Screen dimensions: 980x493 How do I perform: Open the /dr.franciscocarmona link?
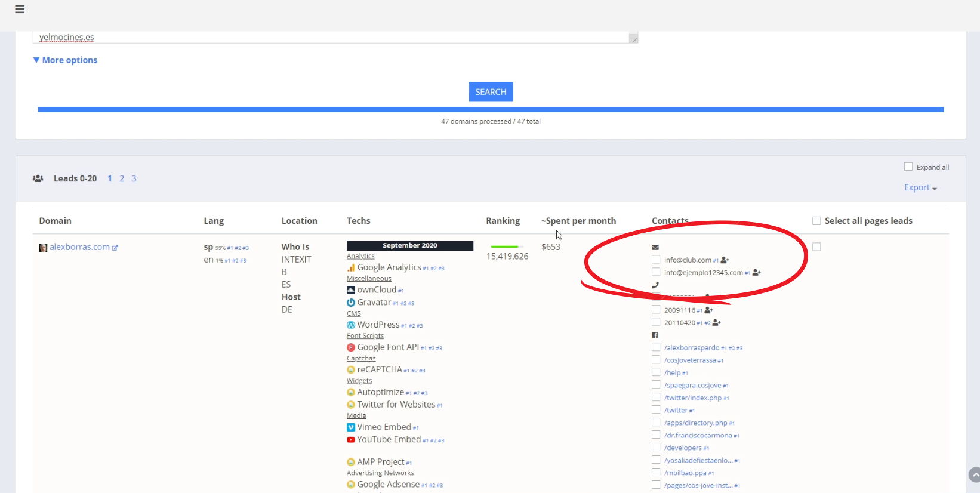click(x=698, y=436)
